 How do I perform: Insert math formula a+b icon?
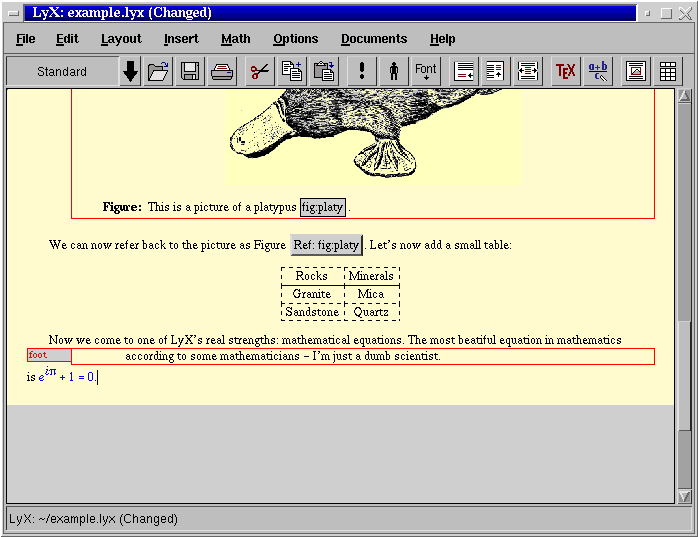[x=598, y=71]
